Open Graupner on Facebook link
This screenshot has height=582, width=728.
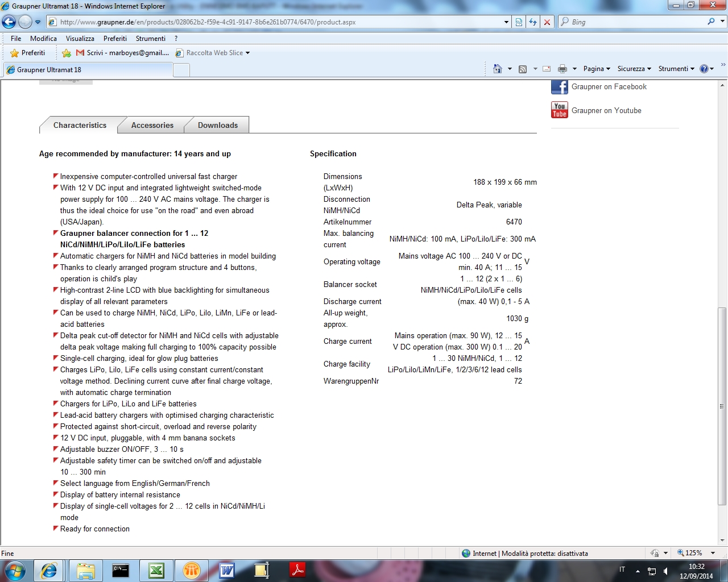[609, 87]
